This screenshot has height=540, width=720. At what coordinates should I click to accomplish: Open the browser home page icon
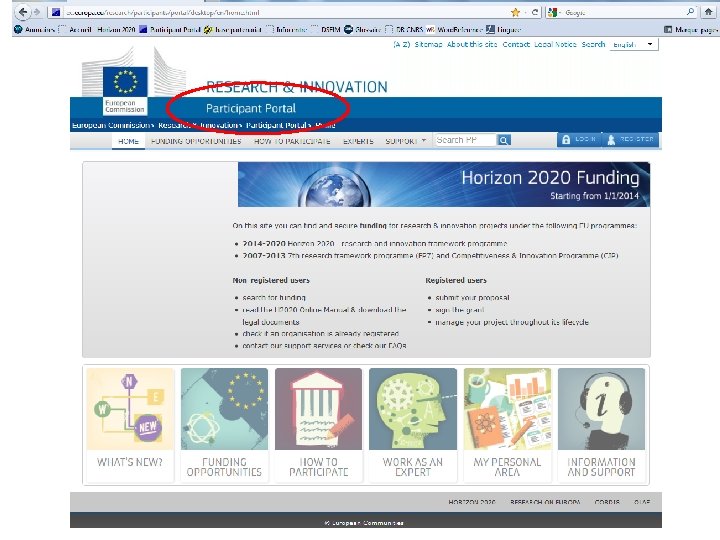pyautogui.click(x=709, y=12)
